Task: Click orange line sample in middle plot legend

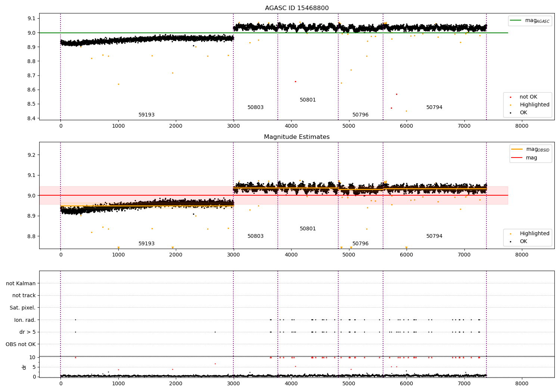Action: tap(517, 149)
